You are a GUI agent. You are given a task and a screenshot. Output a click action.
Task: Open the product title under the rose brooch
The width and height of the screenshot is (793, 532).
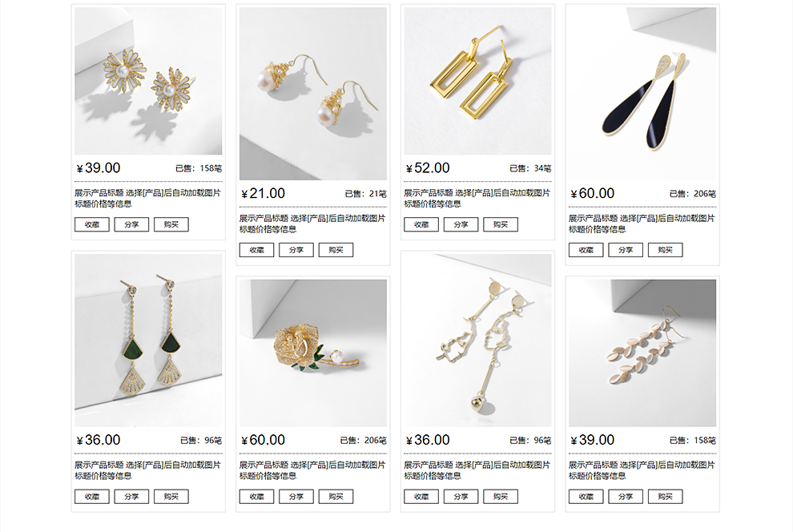[312, 470]
